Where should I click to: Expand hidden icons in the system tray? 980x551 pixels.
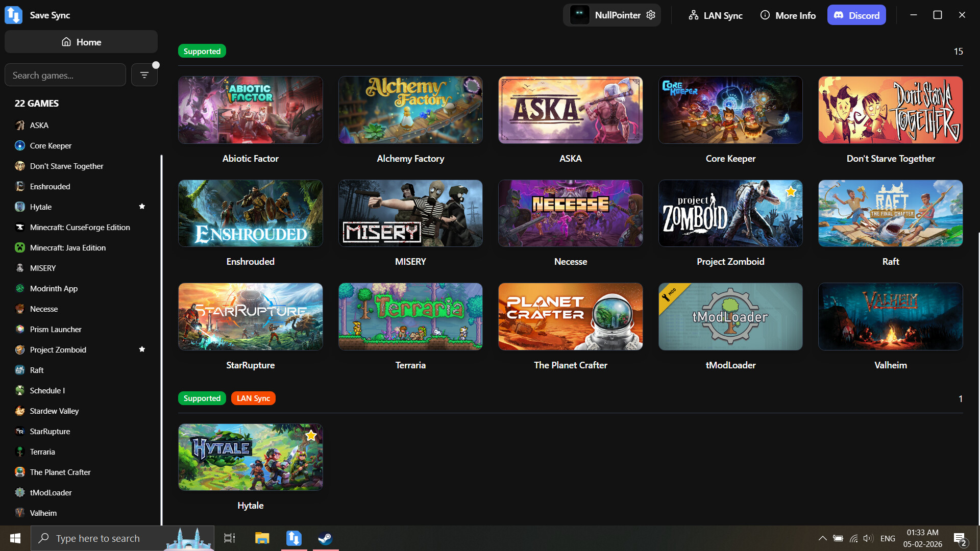pyautogui.click(x=823, y=538)
